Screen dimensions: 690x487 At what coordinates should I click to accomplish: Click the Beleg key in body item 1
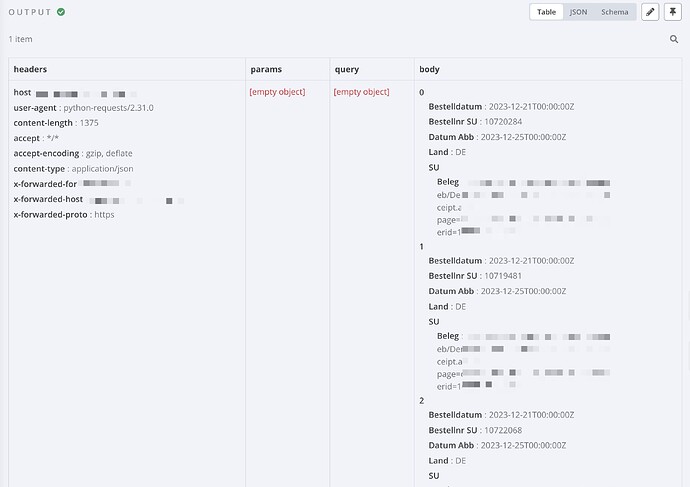(x=448, y=336)
